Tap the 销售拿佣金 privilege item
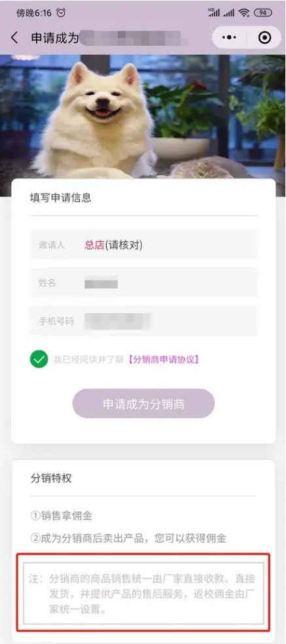The height and width of the screenshot is (644, 286). 62,516
